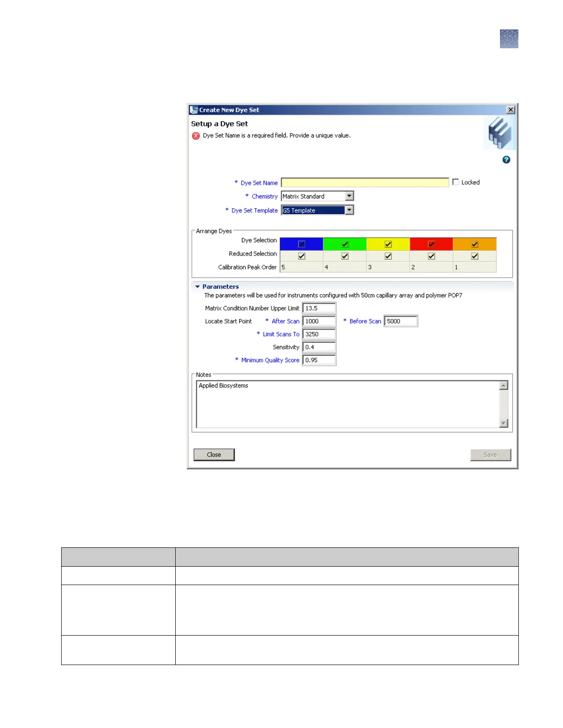The image size is (563, 728).
Task: Click inside the Notes text area
Action: tap(348, 404)
